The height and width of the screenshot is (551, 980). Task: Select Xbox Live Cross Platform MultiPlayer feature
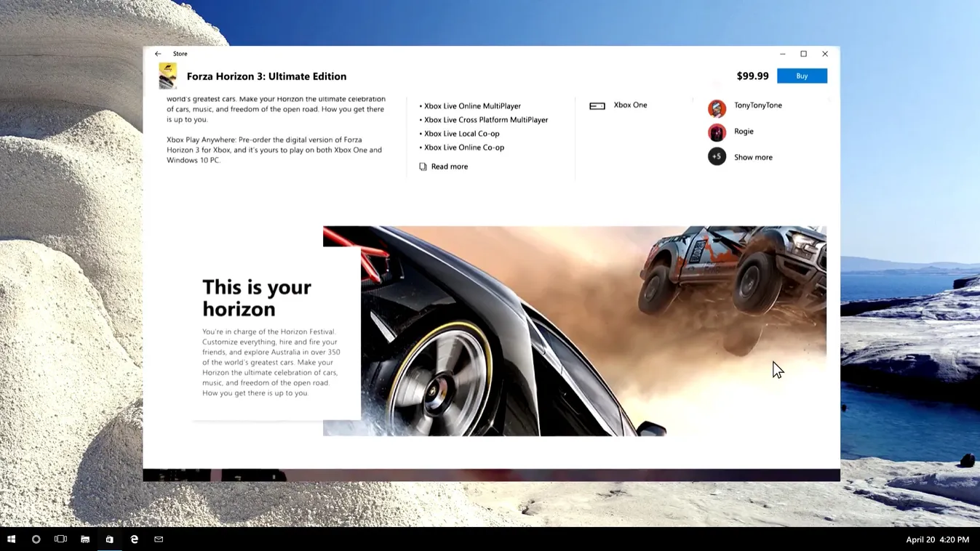point(486,120)
